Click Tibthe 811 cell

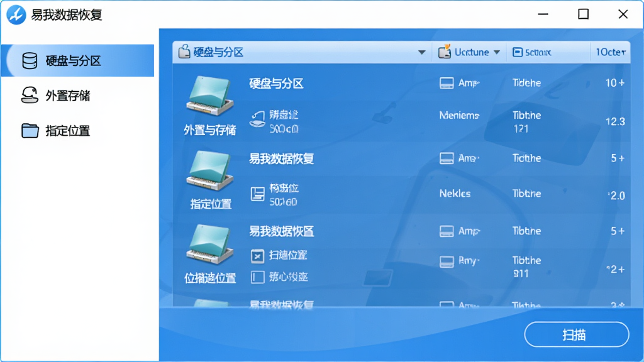(x=526, y=266)
